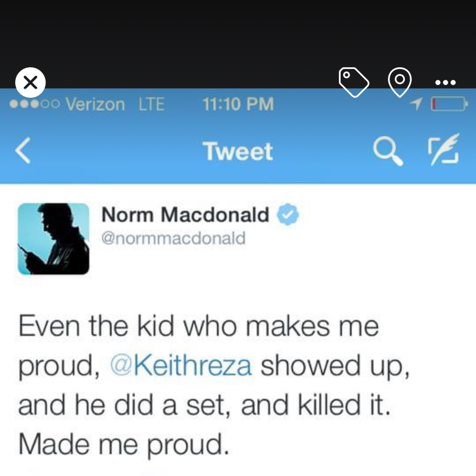Tap the signal strength dots

(x=34, y=104)
